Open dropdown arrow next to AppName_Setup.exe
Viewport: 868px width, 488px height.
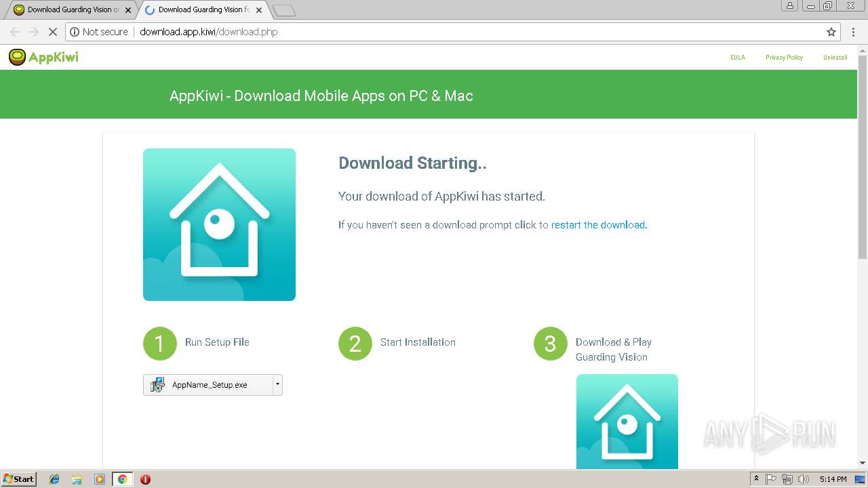(x=277, y=384)
